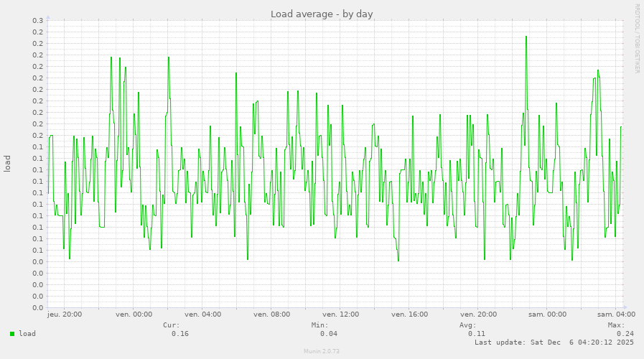Click the "ven. 16:00" time label

point(409,314)
